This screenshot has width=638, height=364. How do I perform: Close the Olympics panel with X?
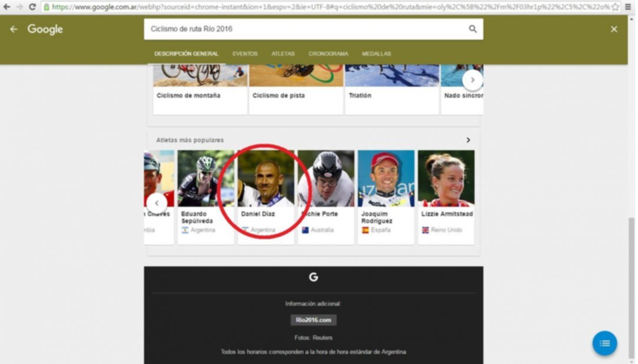tap(614, 29)
